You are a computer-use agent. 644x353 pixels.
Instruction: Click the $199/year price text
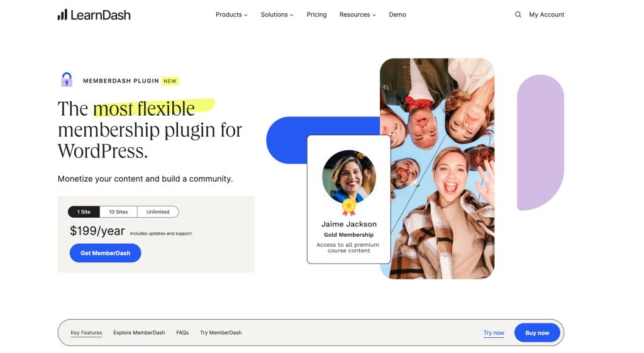tap(97, 231)
